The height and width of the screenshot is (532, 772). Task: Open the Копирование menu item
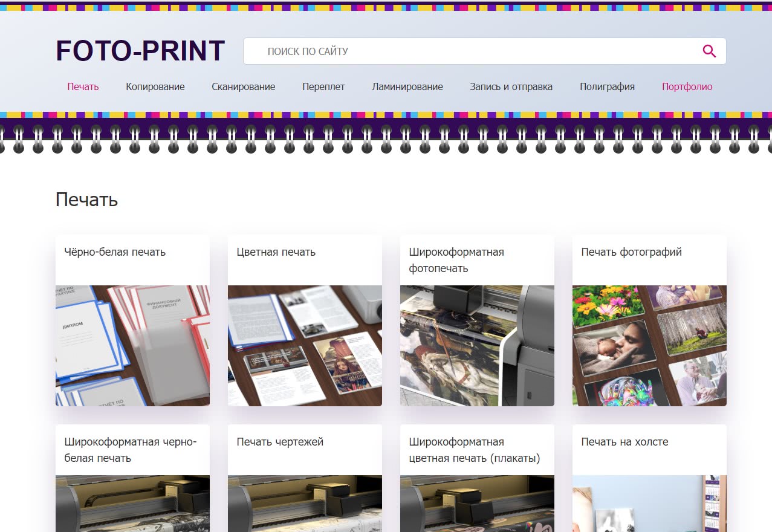click(155, 86)
